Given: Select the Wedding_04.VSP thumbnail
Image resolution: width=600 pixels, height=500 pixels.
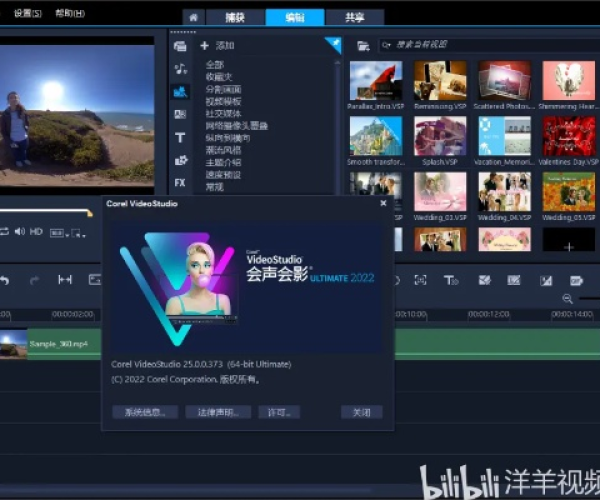Looking at the screenshot, I should click(504, 192).
